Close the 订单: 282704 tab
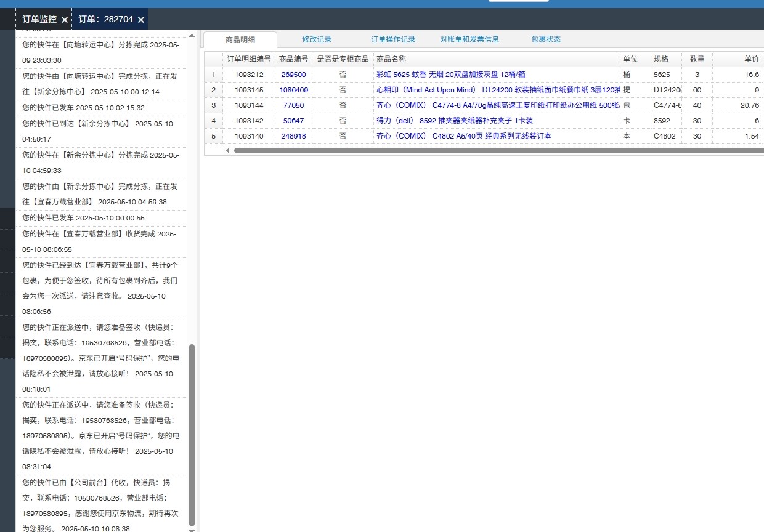Image resolution: width=764 pixels, height=532 pixels. [x=141, y=20]
